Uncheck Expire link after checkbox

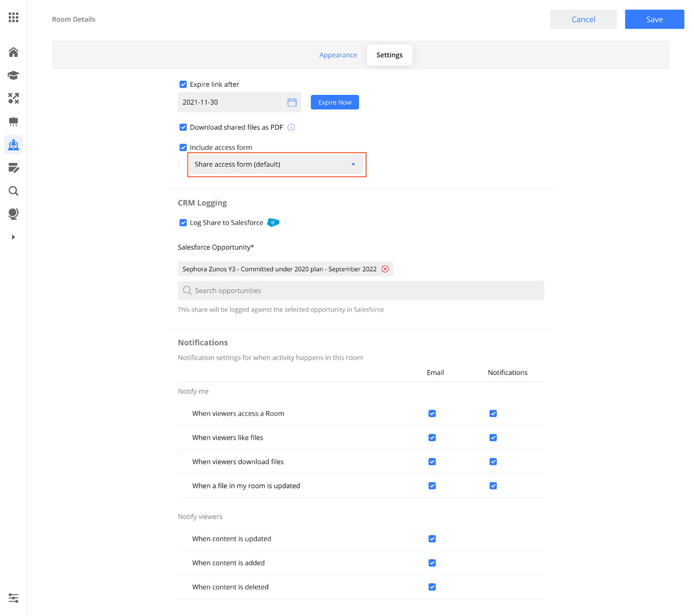pos(183,85)
